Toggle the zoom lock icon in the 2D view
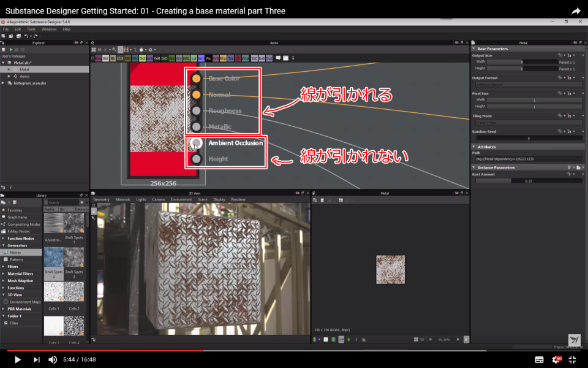Image resolution: width=588 pixels, height=368 pixels. pyautogui.click(x=466, y=339)
